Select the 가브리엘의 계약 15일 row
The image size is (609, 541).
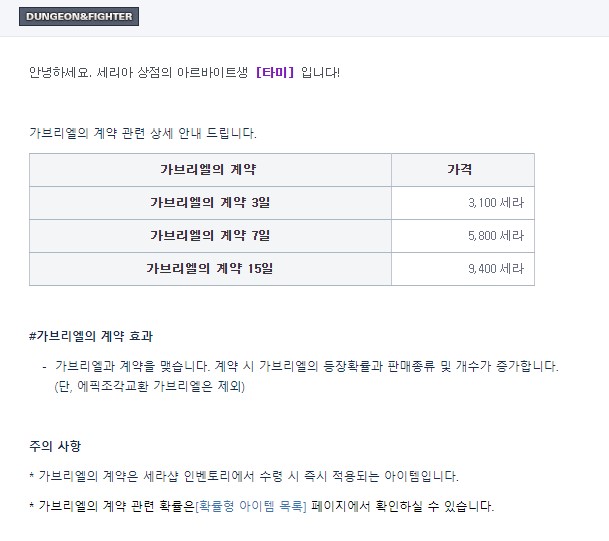click(x=282, y=269)
